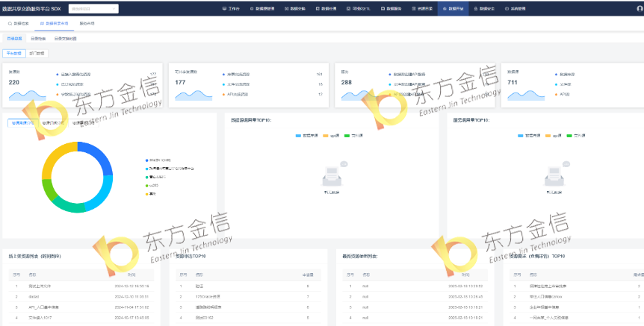Viewport: 644px width, 326px height.
Task: Open the 数据安全 lock icon in the top navigation
Action: pos(476,9)
